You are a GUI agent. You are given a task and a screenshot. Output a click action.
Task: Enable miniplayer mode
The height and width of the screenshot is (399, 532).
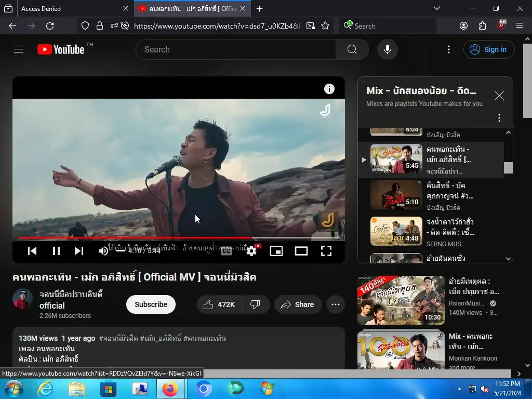click(276, 251)
